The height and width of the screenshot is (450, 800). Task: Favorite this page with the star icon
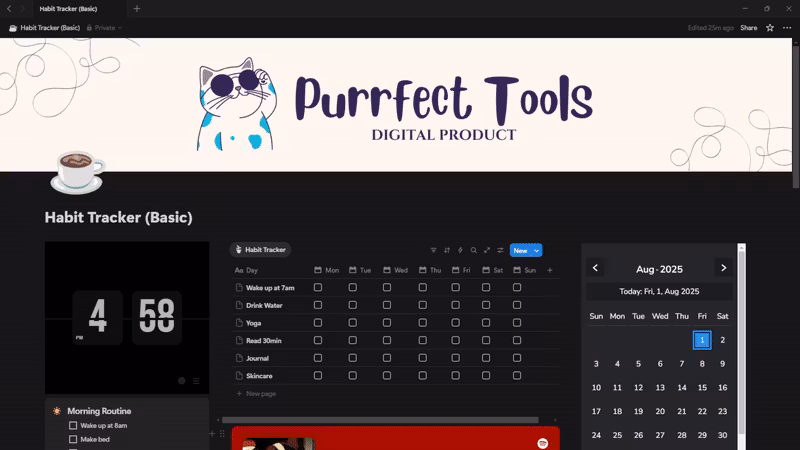click(770, 28)
